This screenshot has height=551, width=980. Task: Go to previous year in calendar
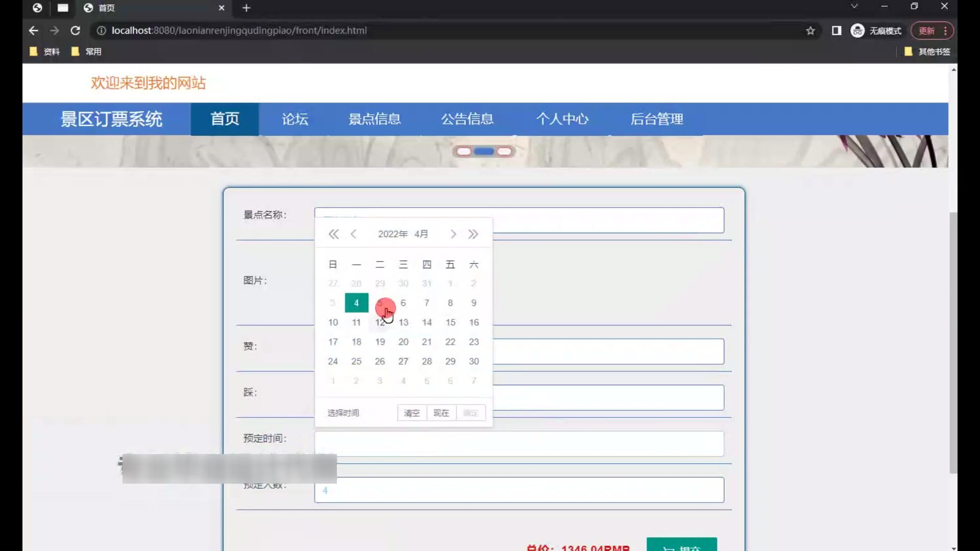[333, 234]
